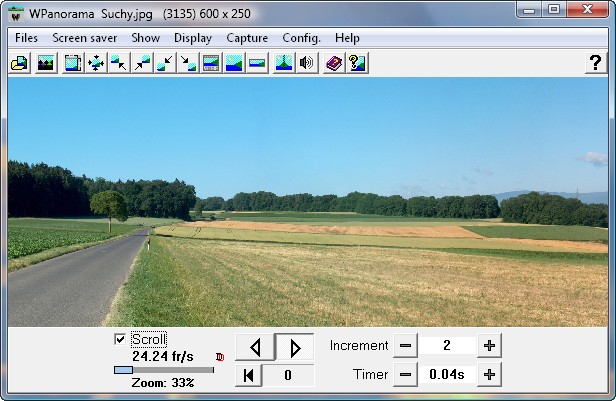The width and height of the screenshot is (616, 401).
Task: Click the Zoom slider track
Action: (170, 370)
